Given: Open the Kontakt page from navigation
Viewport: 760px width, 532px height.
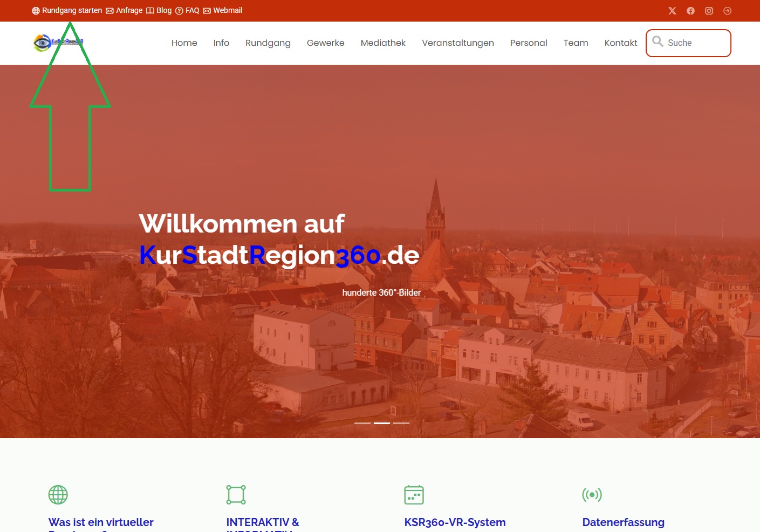Looking at the screenshot, I should click(620, 43).
